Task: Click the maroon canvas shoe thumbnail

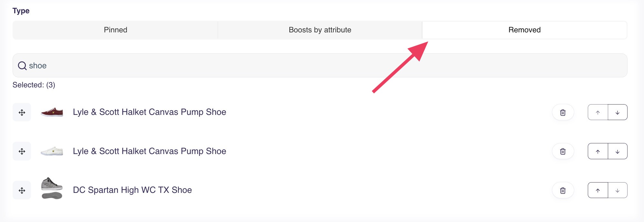Action: pyautogui.click(x=52, y=112)
